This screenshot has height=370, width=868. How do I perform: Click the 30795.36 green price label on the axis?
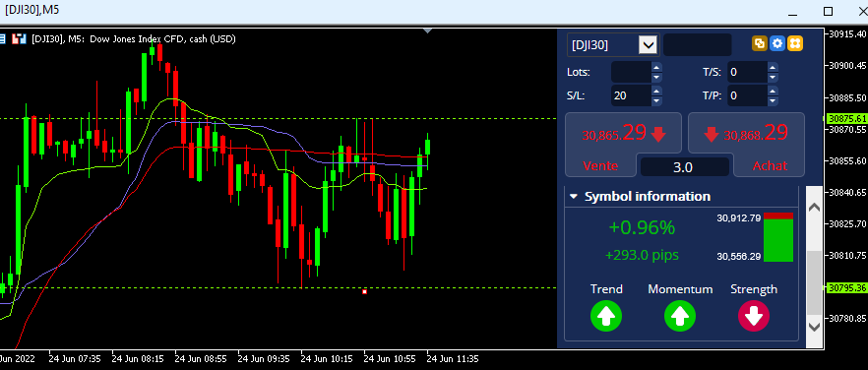846,287
